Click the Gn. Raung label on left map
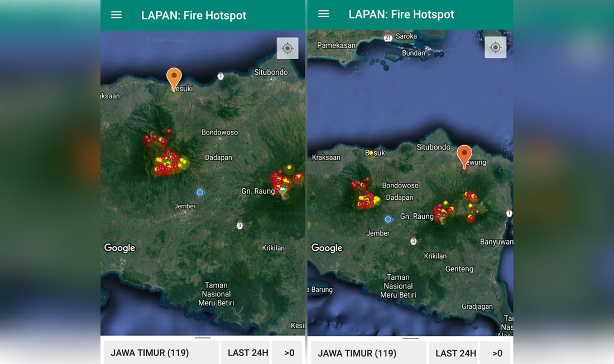The width and height of the screenshot is (614, 364). [x=258, y=191]
